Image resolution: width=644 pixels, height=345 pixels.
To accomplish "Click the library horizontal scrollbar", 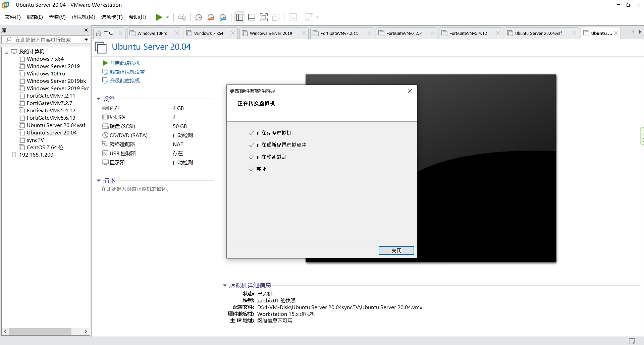I will pyautogui.click(x=40, y=331).
